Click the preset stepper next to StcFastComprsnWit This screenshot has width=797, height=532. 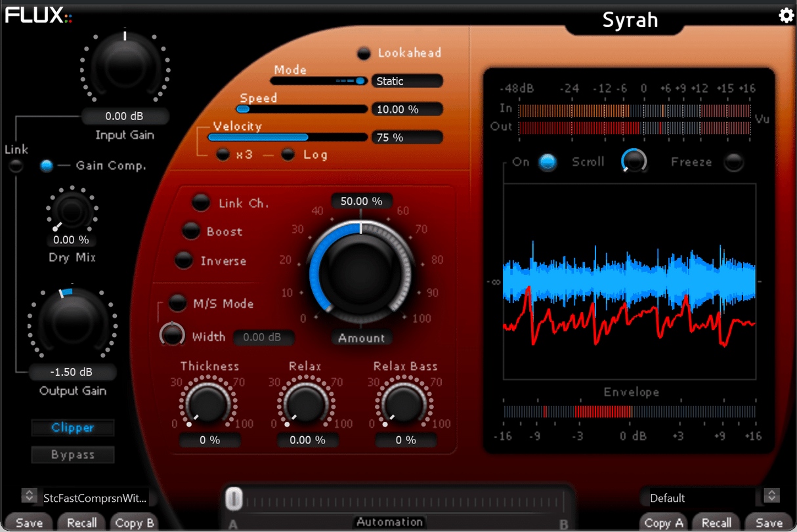(x=29, y=497)
